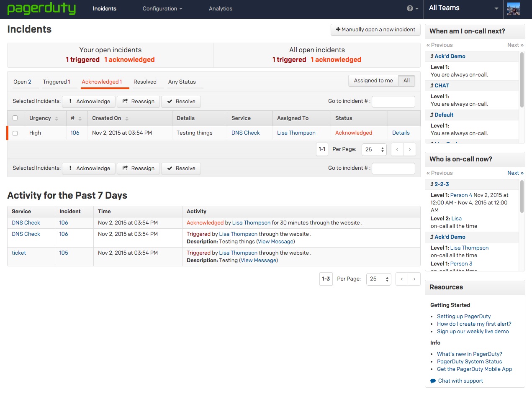Click top Acknowledge button
The height and width of the screenshot is (396, 532).
(x=89, y=102)
